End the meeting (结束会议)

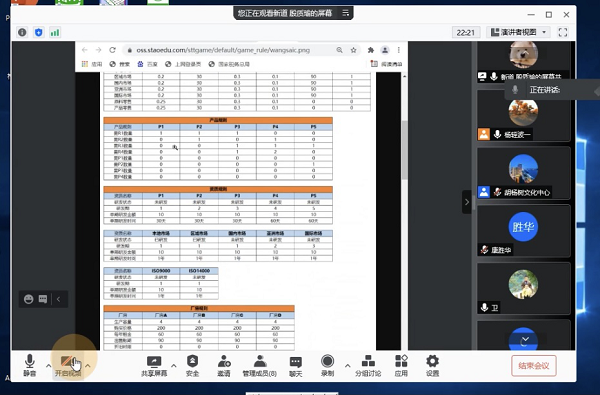point(534,366)
